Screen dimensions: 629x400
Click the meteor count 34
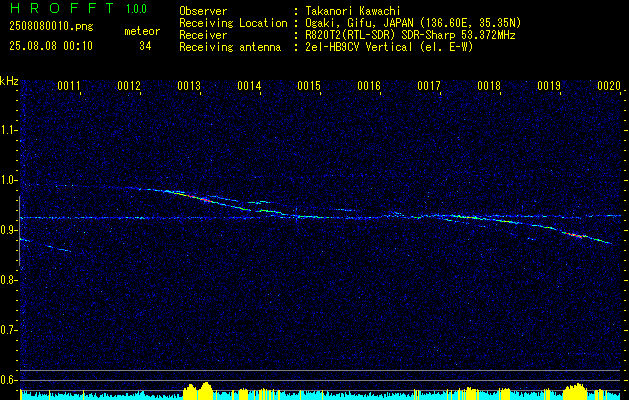(145, 46)
